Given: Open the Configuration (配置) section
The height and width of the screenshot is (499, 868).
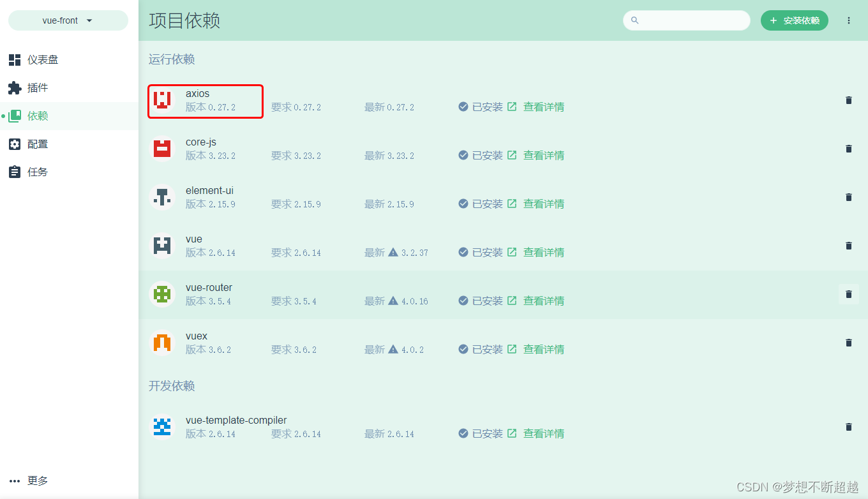Looking at the screenshot, I should pos(69,144).
